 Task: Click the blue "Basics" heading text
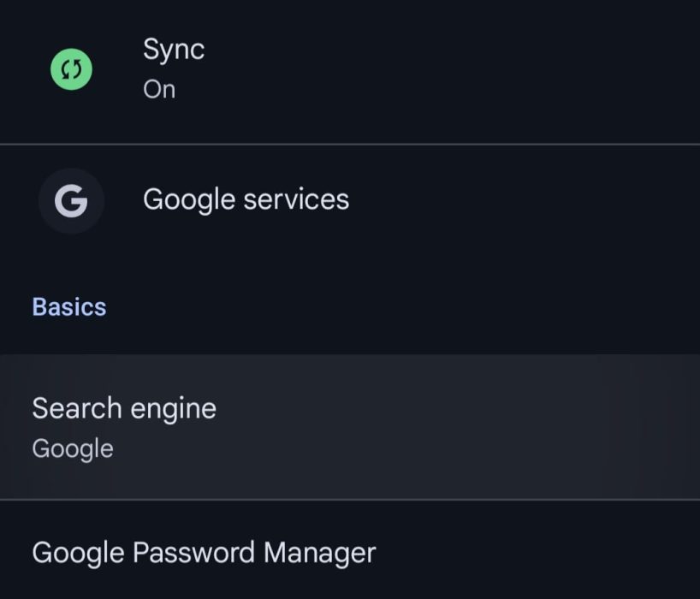tap(69, 306)
